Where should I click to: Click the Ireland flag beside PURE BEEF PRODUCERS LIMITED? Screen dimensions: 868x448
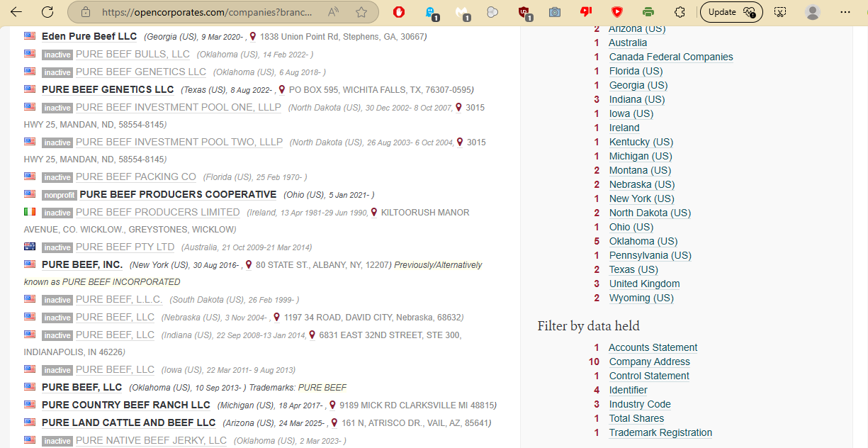pyautogui.click(x=30, y=211)
